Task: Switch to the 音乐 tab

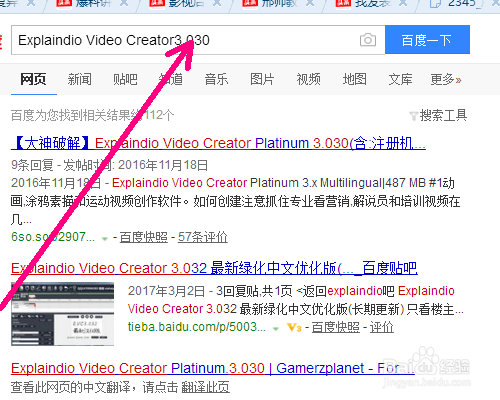Action: pos(216,79)
